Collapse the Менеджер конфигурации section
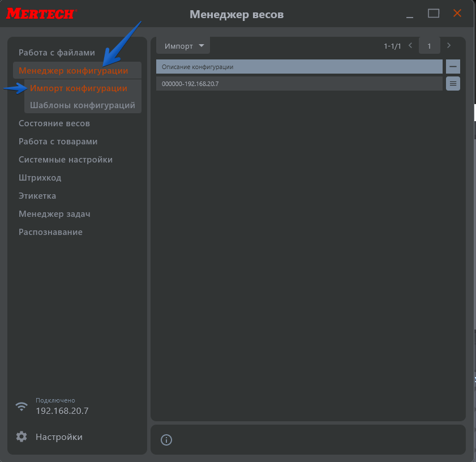The width and height of the screenshot is (476, 462). tap(73, 71)
